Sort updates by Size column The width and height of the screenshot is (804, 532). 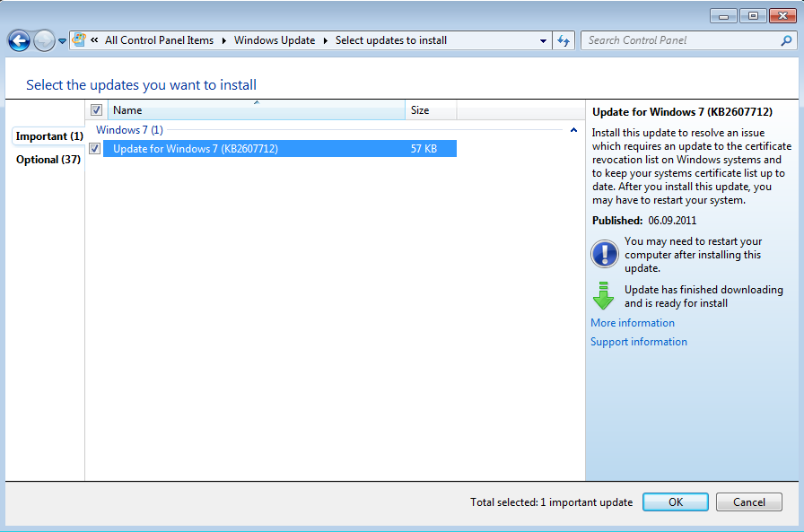point(431,110)
